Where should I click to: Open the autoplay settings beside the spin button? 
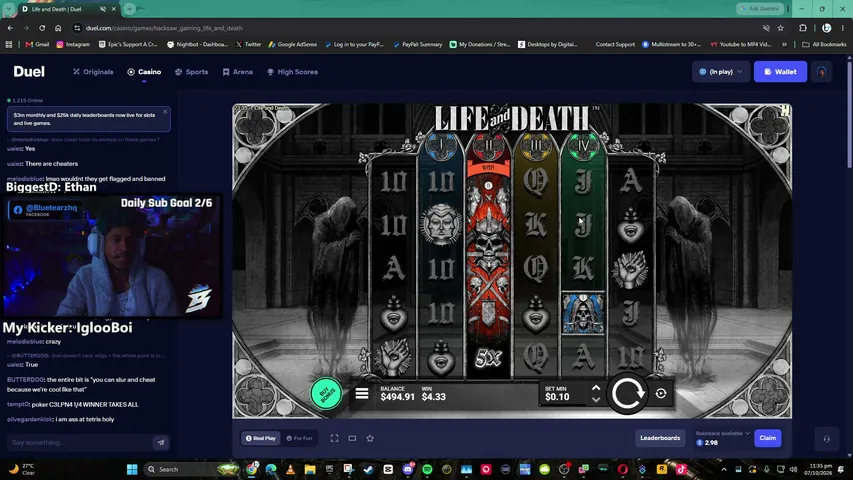pyautogui.click(x=661, y=393)
